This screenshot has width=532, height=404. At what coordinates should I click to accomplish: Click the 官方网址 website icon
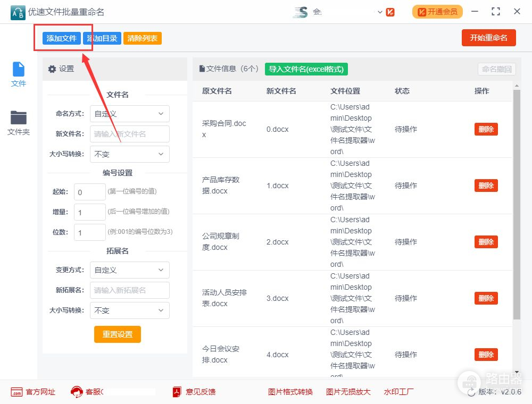click(x=16, y=392)
